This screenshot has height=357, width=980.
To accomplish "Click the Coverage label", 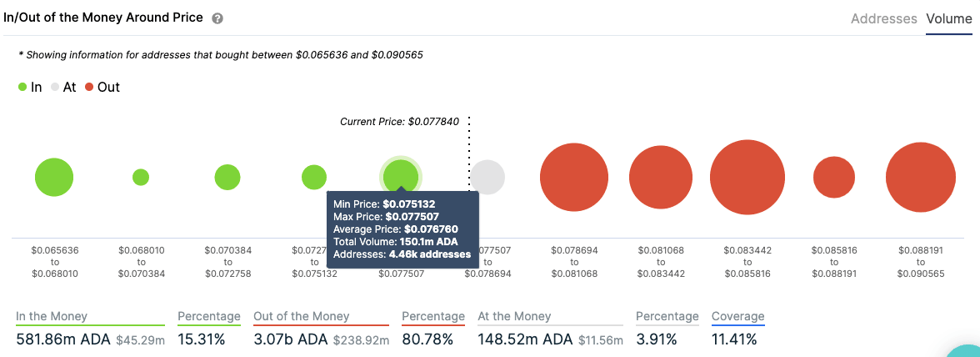I will pyautogui.click(x=737, y=316).
